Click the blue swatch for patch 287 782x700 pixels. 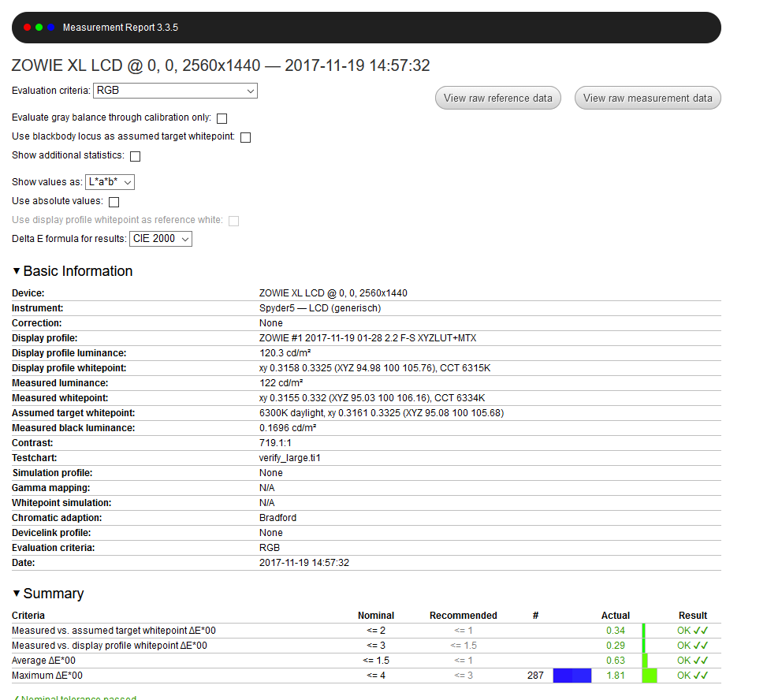[x=572, y=676]
